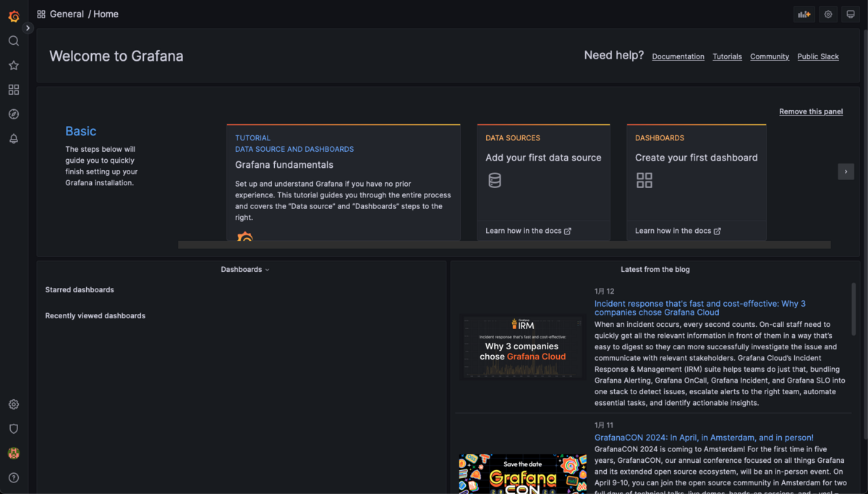Image resolution: width=868 pixels, height=494 pixels.
Task: Open Starred dashboards star icon
Action: click(x=14, y=65)
